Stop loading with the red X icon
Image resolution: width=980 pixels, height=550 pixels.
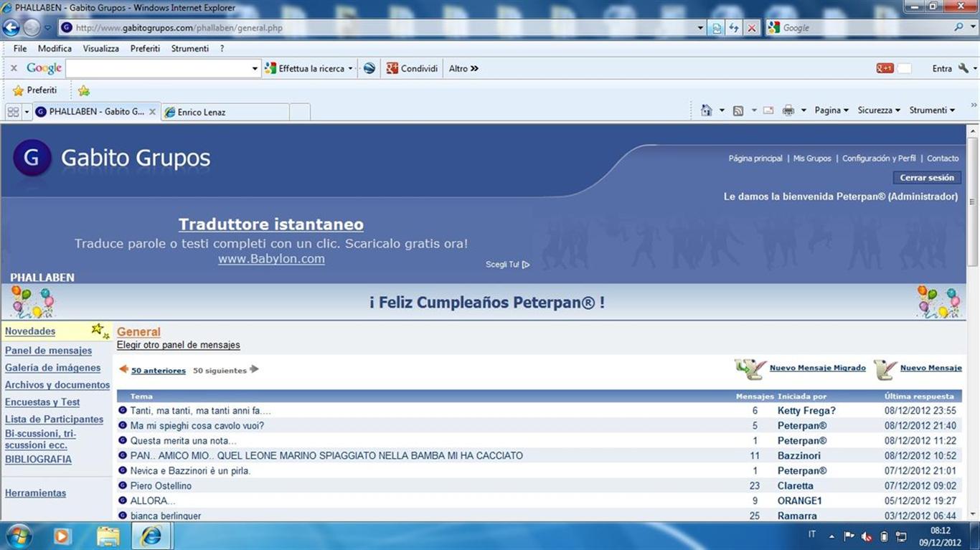click(751, 28)
